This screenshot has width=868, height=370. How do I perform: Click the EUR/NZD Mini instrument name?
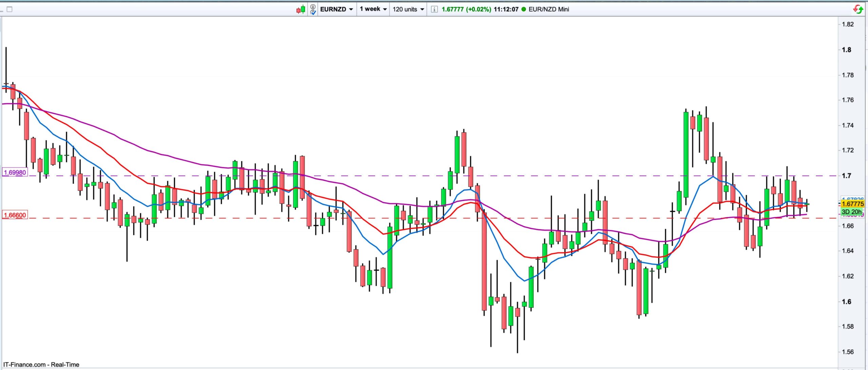(x=549, y=9)
